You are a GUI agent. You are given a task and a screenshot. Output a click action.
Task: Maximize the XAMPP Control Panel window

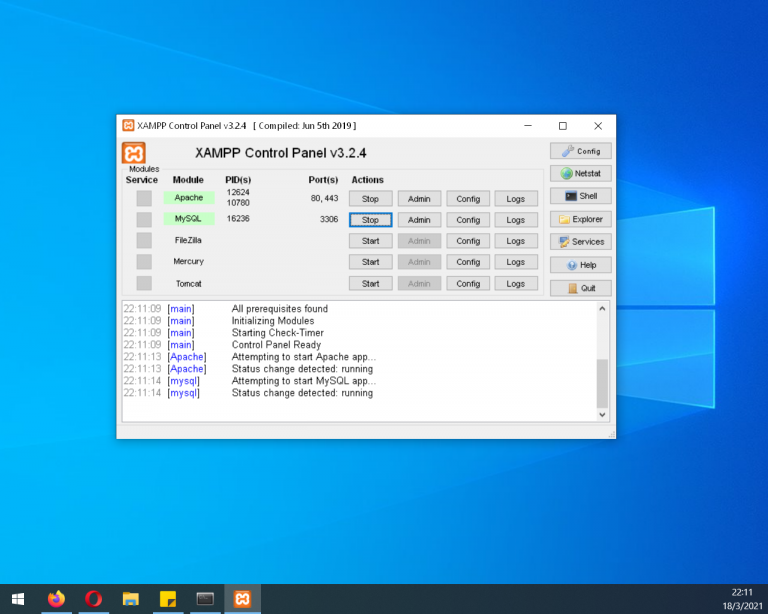point(563,126)
